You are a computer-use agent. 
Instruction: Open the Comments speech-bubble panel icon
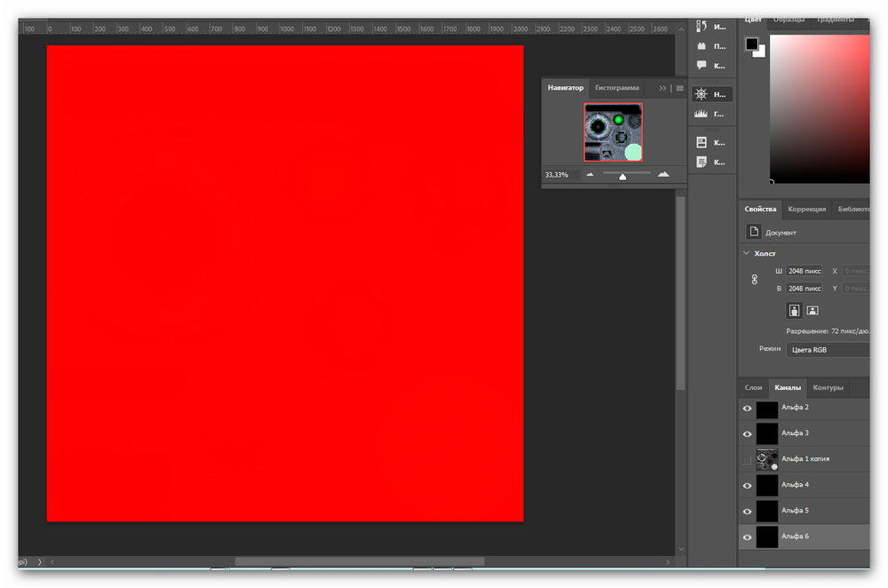point(702,65)
